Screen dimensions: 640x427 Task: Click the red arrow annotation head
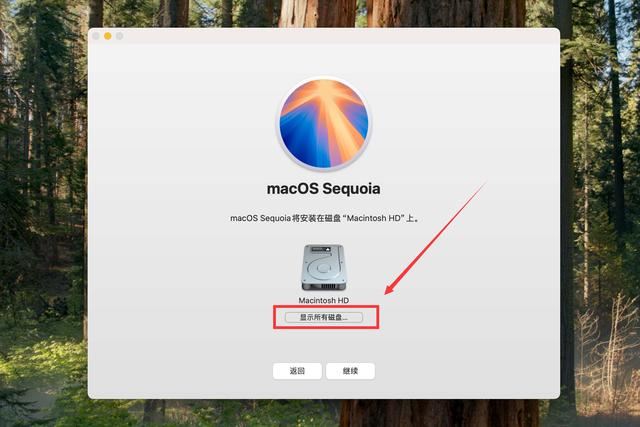pos(391,288)
